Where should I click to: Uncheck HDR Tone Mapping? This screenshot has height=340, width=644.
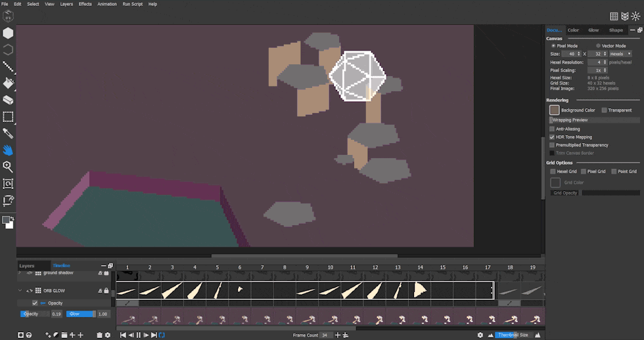coord(552,137)
